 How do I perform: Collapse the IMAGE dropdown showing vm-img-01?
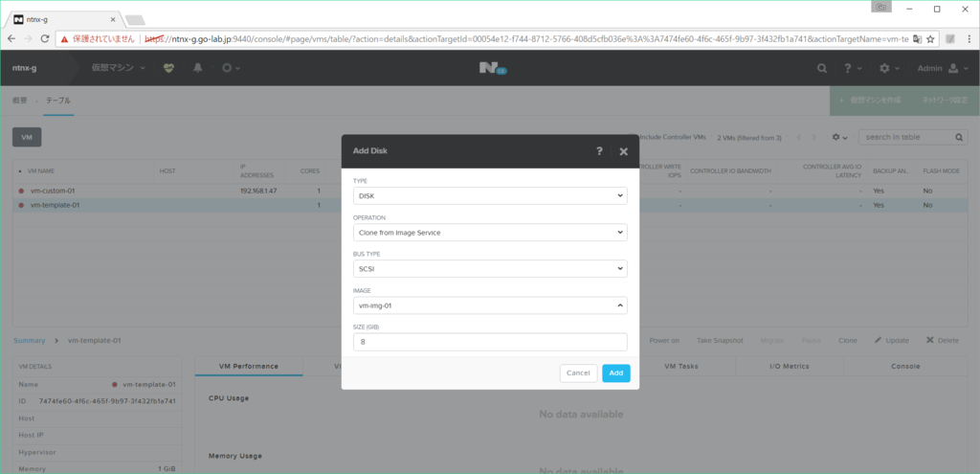coord(490,305)
